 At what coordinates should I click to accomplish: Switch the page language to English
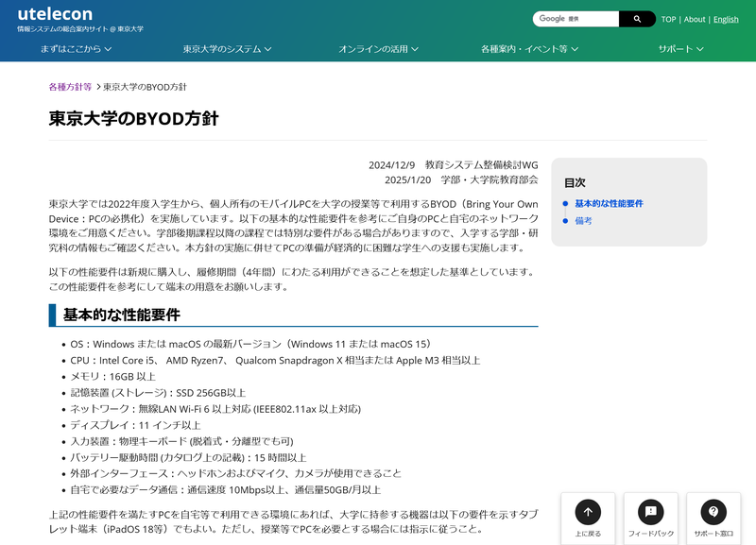pos(726,18)
